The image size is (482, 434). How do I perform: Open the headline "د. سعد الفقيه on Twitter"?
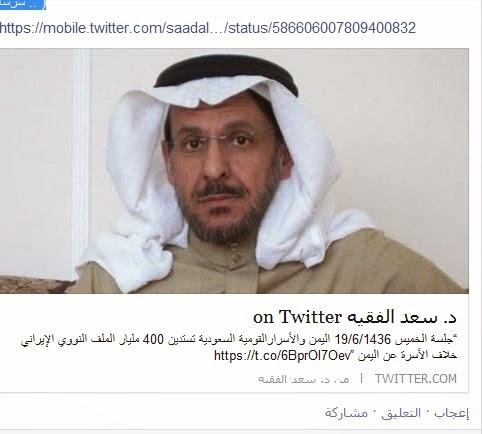pyautogui.click(x=355, y=317)
